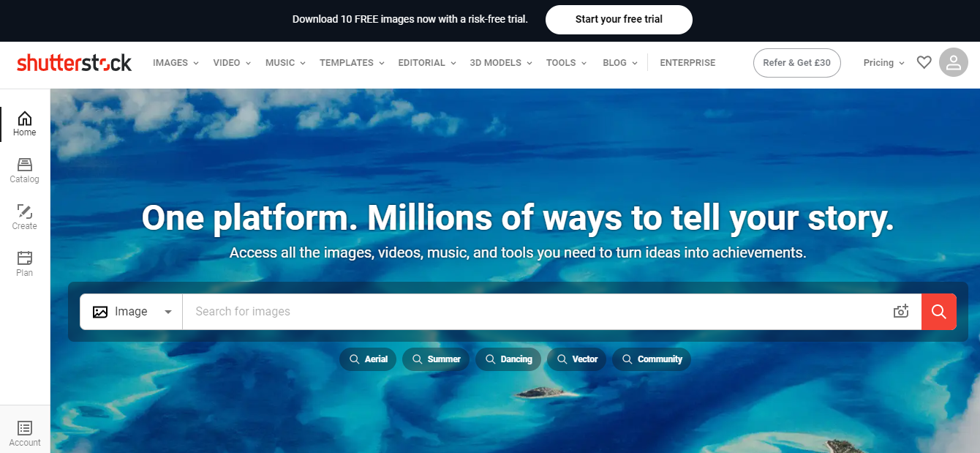Click the ENTERPRISE link
Viewport: 980px width, 453px height.
click(x=687, y=63)
